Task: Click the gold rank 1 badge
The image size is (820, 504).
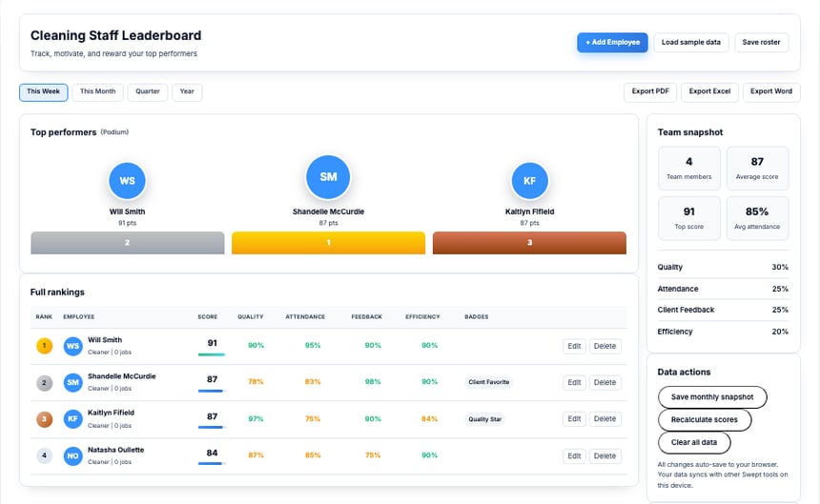Action: pos(44,346)
